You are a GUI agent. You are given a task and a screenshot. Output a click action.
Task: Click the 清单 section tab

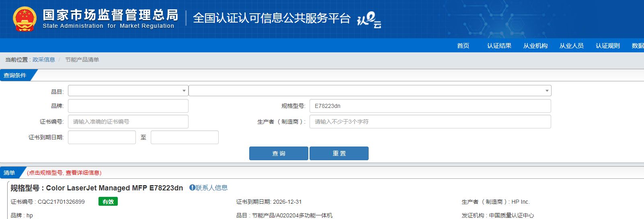(9, 173)
